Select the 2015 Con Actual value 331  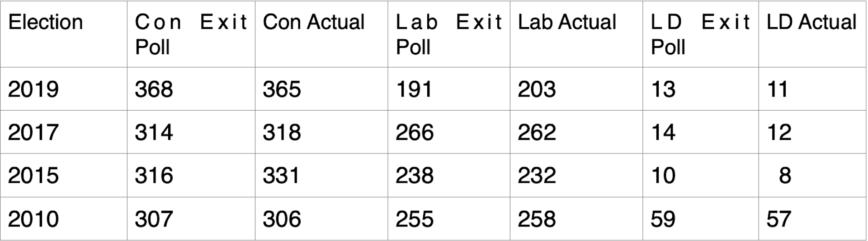click(x=281, y=175)
